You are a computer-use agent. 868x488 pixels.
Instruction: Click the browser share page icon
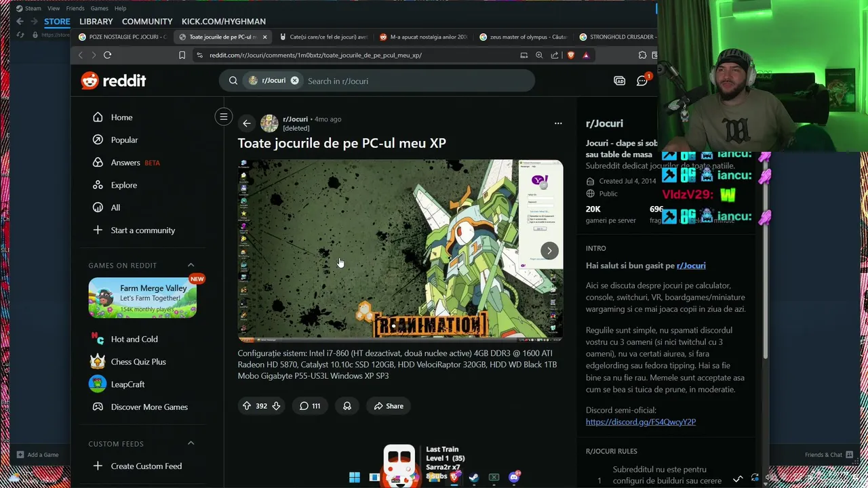click(555, 55)
